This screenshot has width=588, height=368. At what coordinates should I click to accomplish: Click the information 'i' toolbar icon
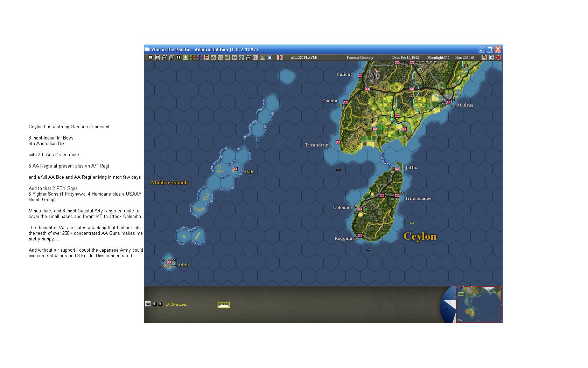178,57
